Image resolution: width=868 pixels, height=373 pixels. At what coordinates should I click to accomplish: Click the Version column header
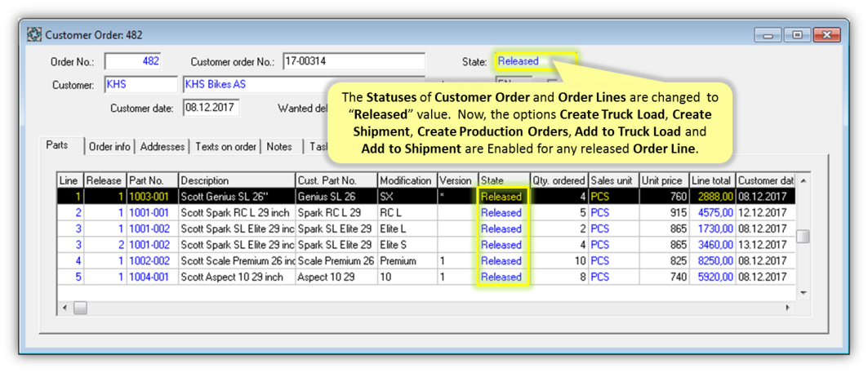457,180
